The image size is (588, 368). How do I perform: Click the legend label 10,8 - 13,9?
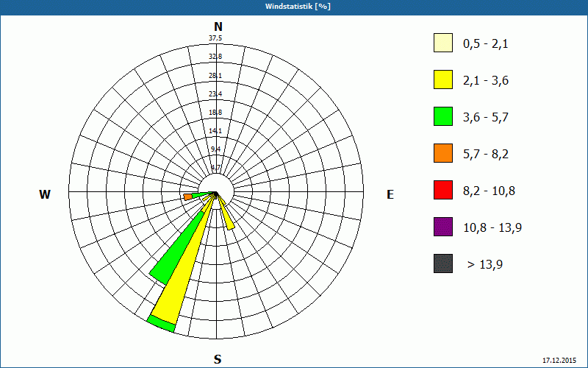pos(492,228)
